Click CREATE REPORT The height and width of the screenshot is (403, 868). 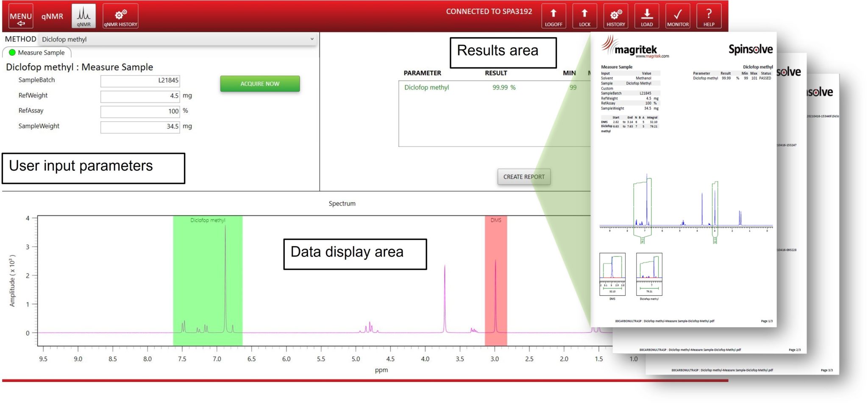click(524, 177)
